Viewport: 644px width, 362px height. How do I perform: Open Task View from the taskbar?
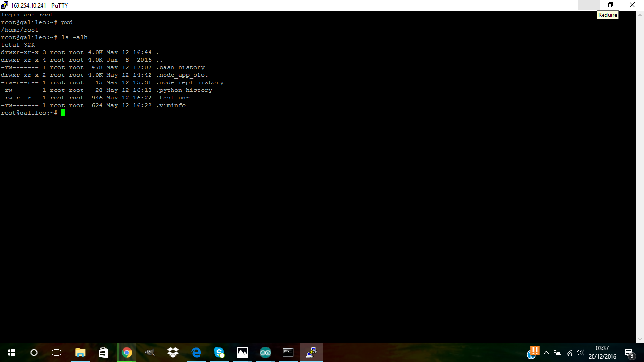tap(57, 353)
